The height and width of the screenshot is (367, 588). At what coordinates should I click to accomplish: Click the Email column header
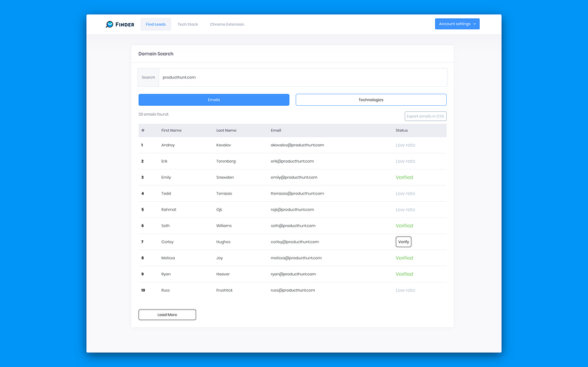(276, 130)
